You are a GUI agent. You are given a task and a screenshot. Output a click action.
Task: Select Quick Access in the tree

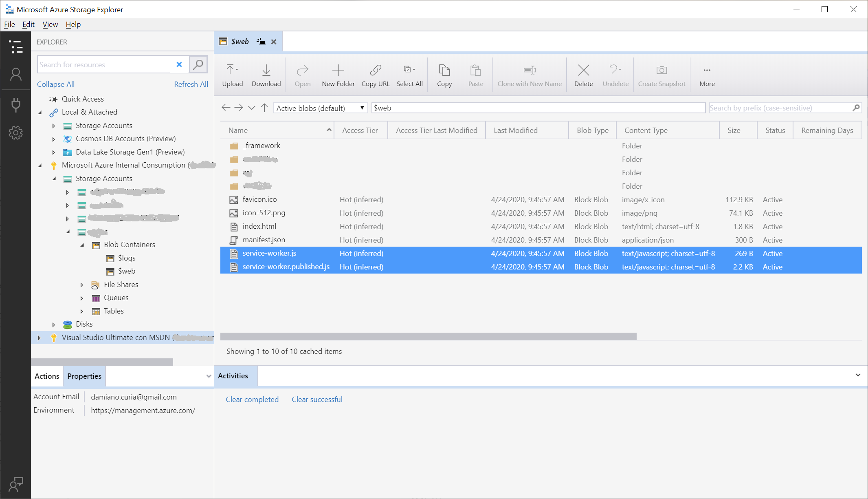pos(83,99)
